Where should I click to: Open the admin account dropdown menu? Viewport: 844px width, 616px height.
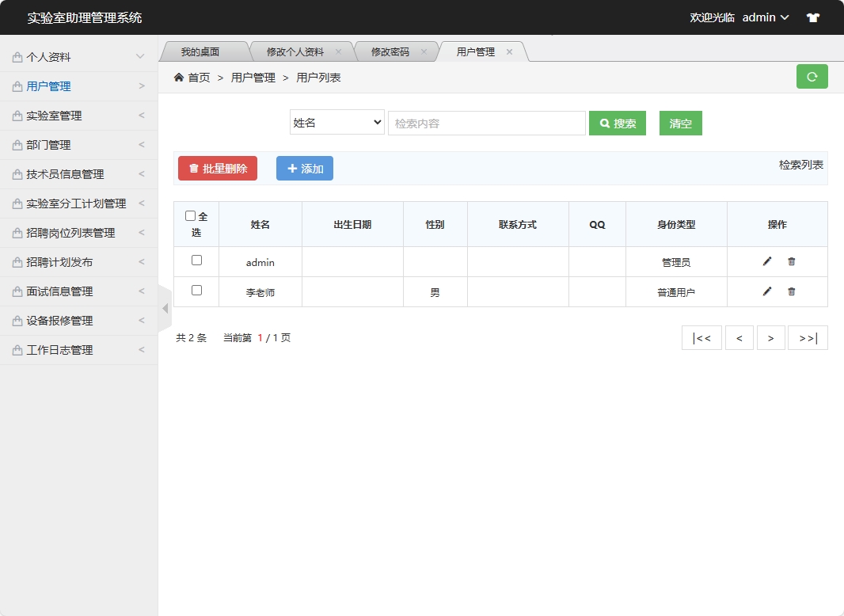point(762,17)
